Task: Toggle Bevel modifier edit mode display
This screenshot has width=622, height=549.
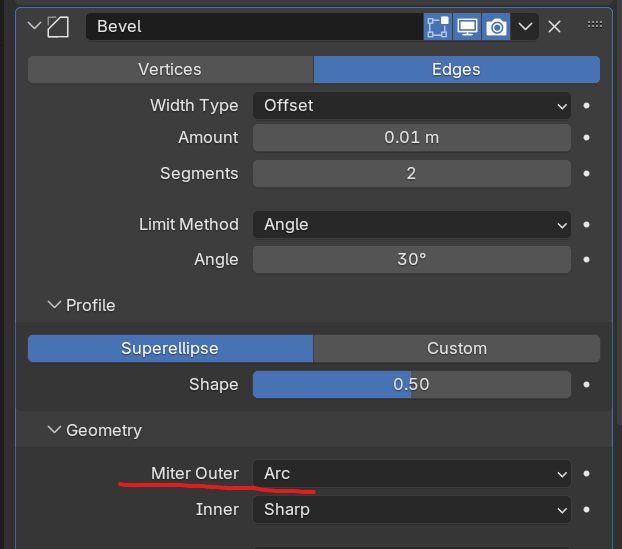Action: (437, 27)
